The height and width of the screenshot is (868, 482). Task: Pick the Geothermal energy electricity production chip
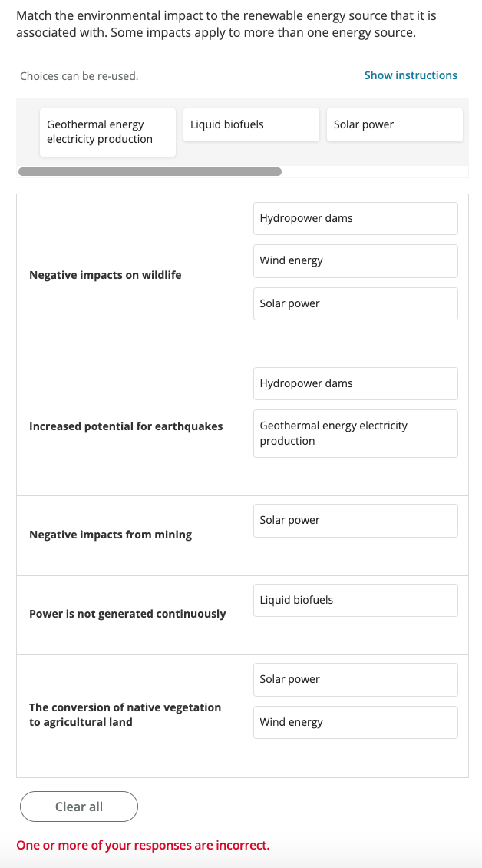pyautogui.click(x=107, y=132)
